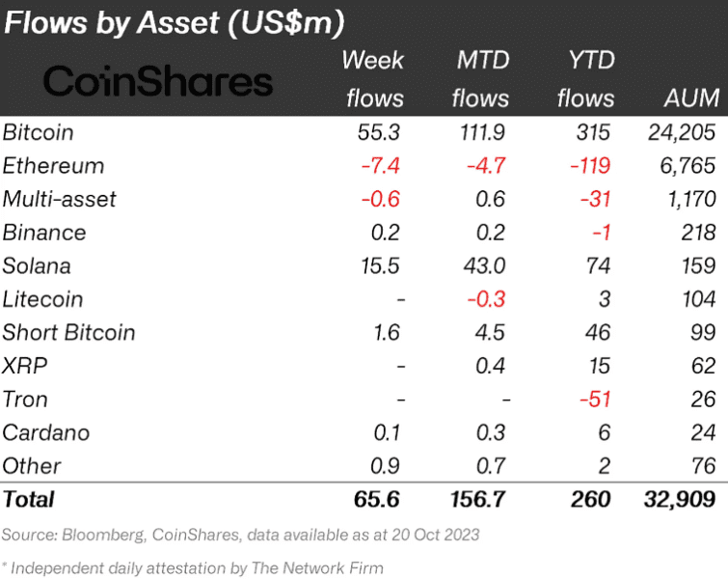728x579 pixels.
Task: Click the AUM column header
Action: 691,98
